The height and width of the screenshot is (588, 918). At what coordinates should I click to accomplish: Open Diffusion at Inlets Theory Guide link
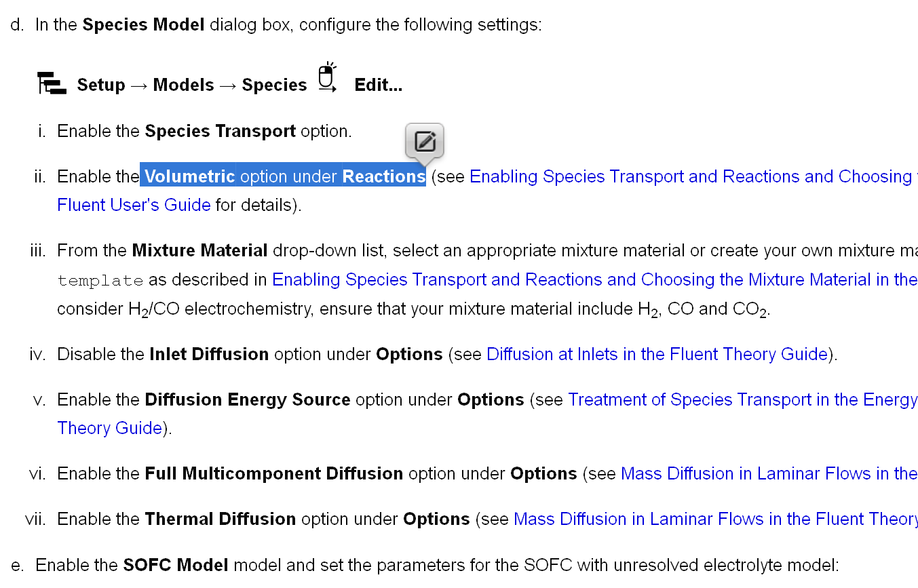pyautogui.click(x=657, y=355)
